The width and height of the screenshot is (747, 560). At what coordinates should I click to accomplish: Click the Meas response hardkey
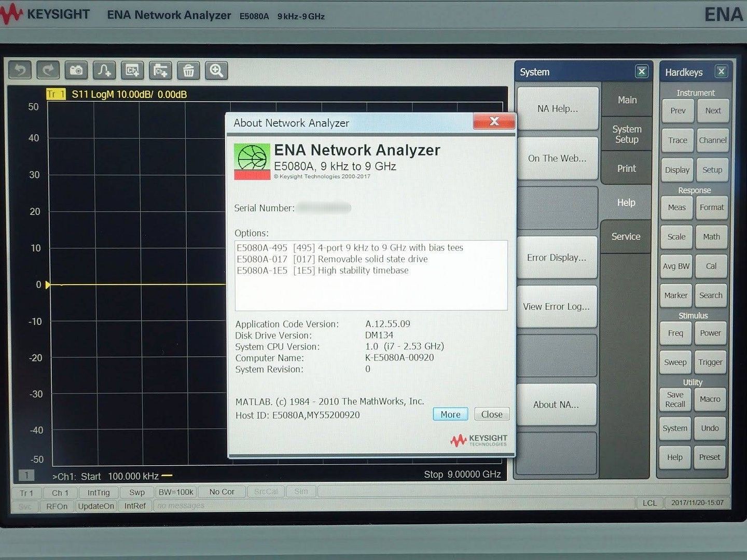click(x=677, y=207)
